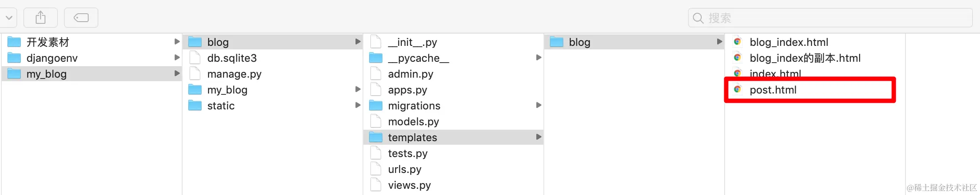980x195 pixels.
Task: Select views.py file name
Action: (x=409, y=185)
